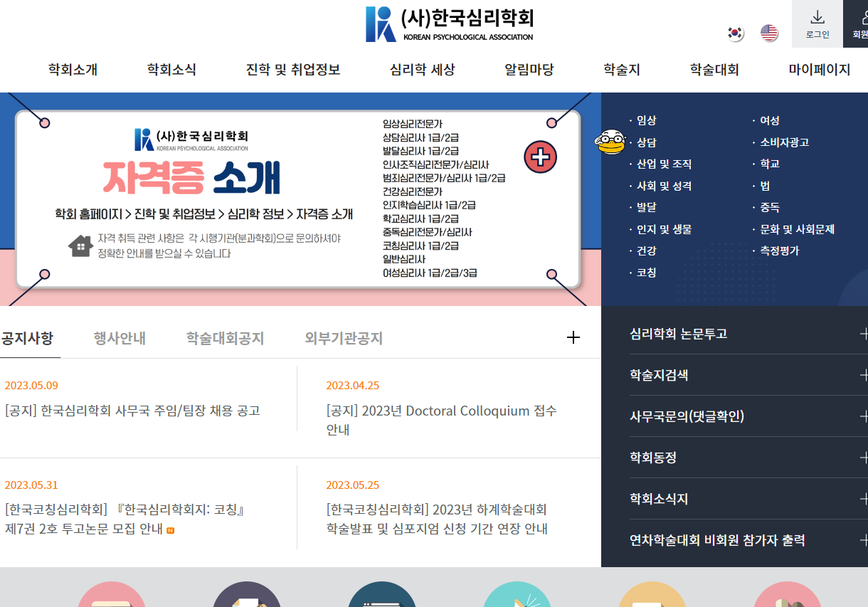Open the 측정평가 division link
The image size is (868, 607).
click(779, 250)
